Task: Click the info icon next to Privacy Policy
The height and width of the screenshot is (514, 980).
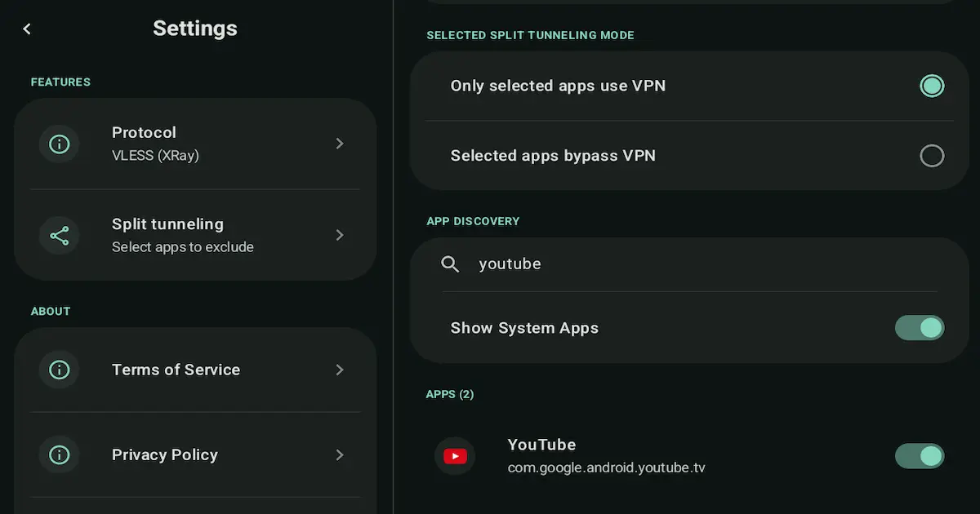Action: click(60, 455)
